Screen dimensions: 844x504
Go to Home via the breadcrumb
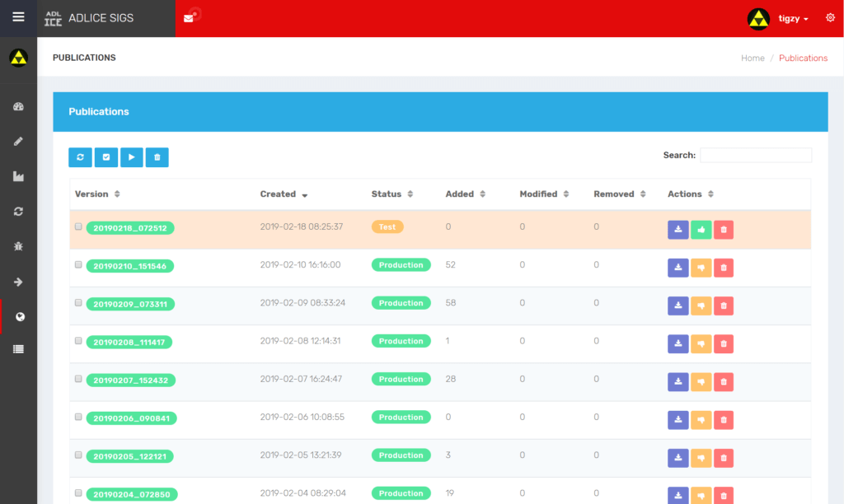(753, 58)
